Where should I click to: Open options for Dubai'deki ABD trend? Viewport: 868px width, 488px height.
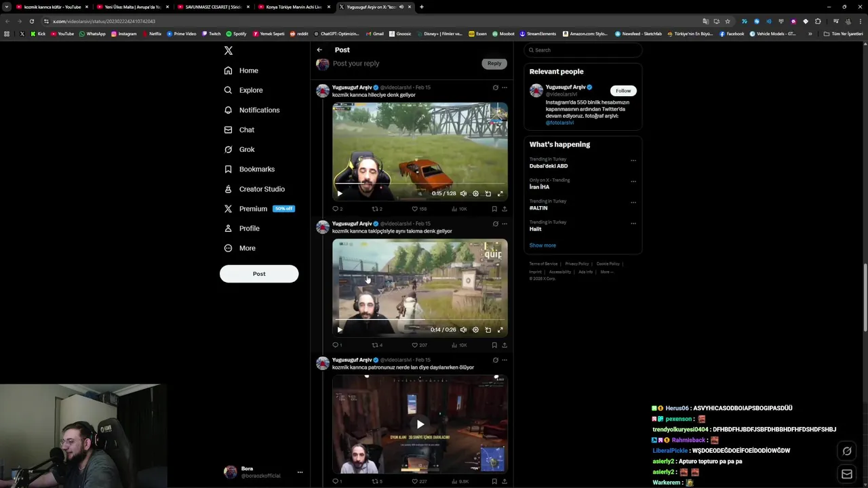[633, 161]
